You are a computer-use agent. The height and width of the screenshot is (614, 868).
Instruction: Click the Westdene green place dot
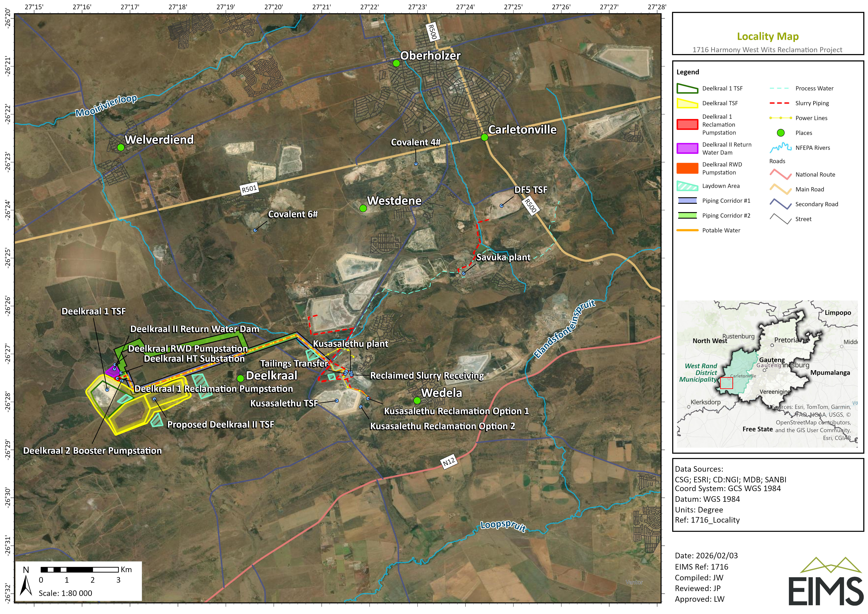click(x=363, y=208)
